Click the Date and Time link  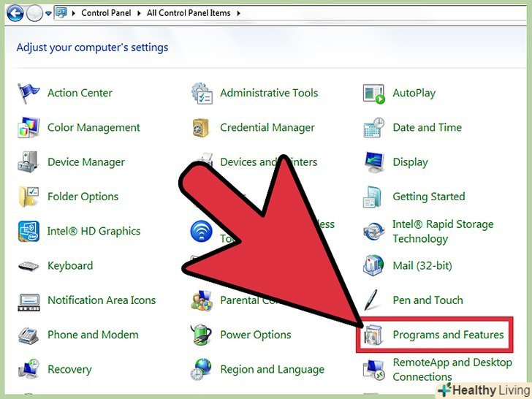click(427, 128)
